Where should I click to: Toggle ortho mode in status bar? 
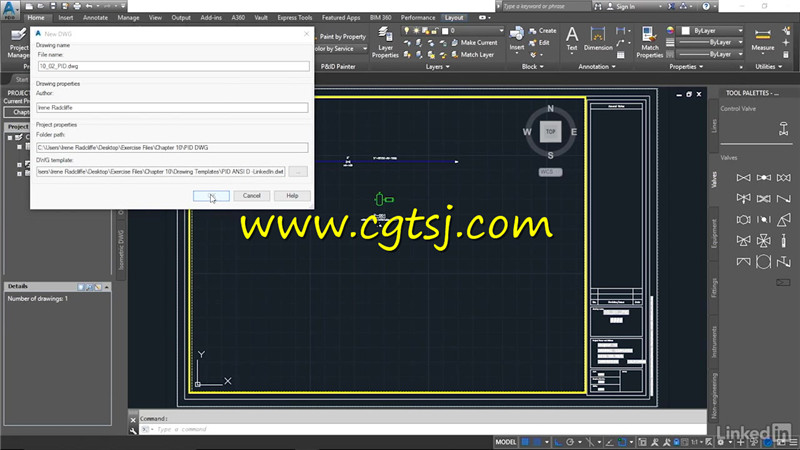point(558,442)
